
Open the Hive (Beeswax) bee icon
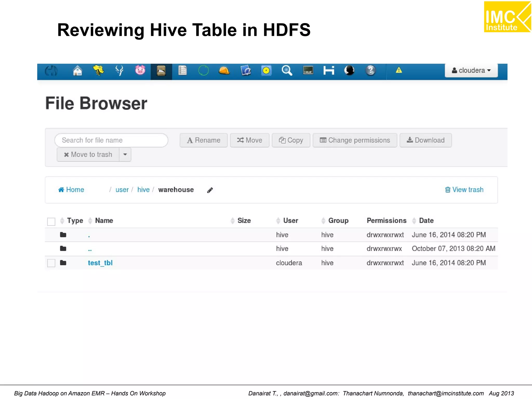pyautogui.click(x=98, y=70)
